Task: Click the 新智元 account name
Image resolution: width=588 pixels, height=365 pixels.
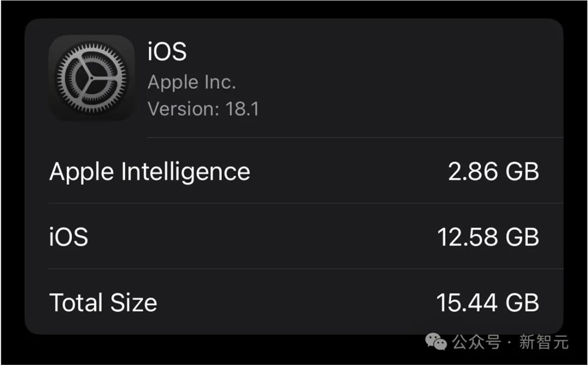Action: [x=544, y=341]
